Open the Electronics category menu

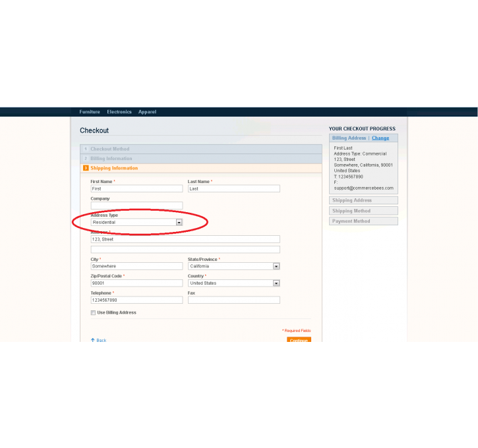pyautogui.click(x=119, y=112)
